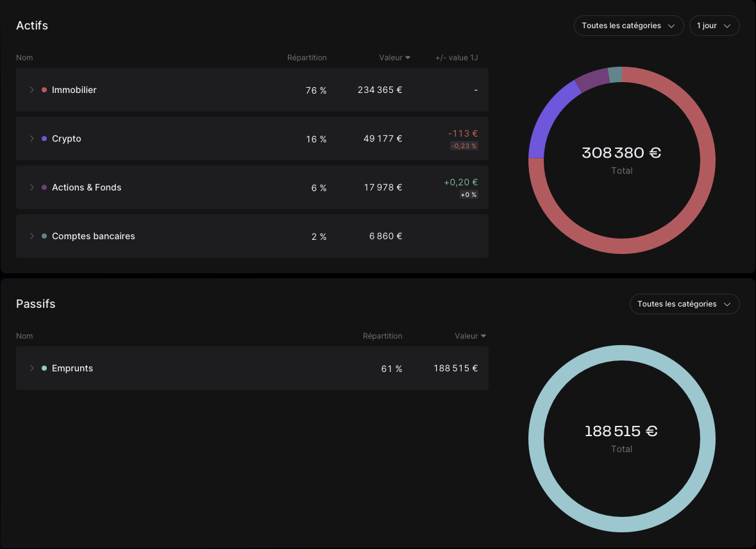This screenshot has width=756, height=549.
Task: Sort Actifs by Valeur column arrow
Action: (x=408, y=58)
